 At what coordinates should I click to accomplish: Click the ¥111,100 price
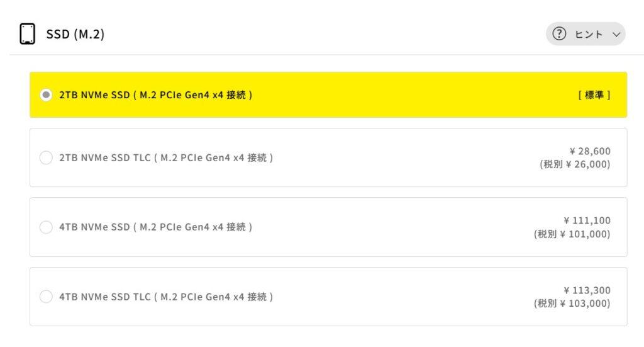coord(587,220)
